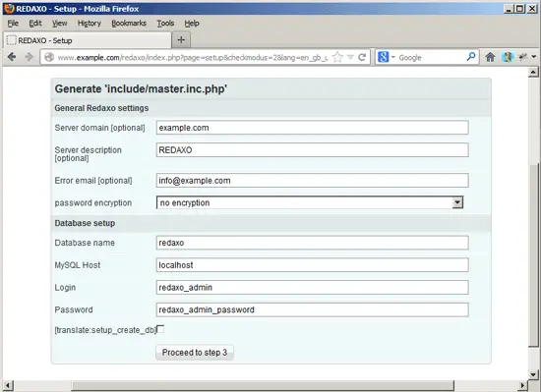Open a new tab with plus button
The height and width of the screenshot is (392, 541).
(181, 40)
